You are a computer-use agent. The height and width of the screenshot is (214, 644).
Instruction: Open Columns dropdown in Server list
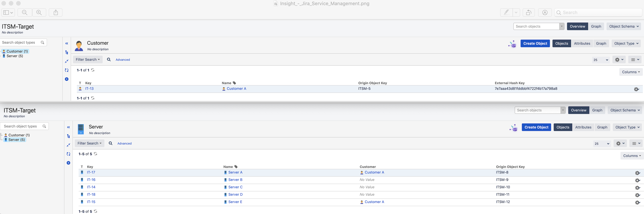[632, 156]
